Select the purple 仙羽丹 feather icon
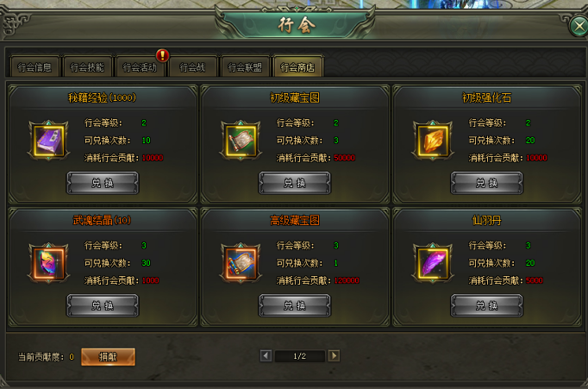 (433, 263)
